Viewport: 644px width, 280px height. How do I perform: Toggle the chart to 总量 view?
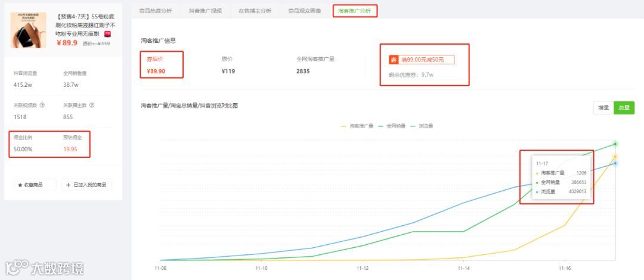coord(624,108)
